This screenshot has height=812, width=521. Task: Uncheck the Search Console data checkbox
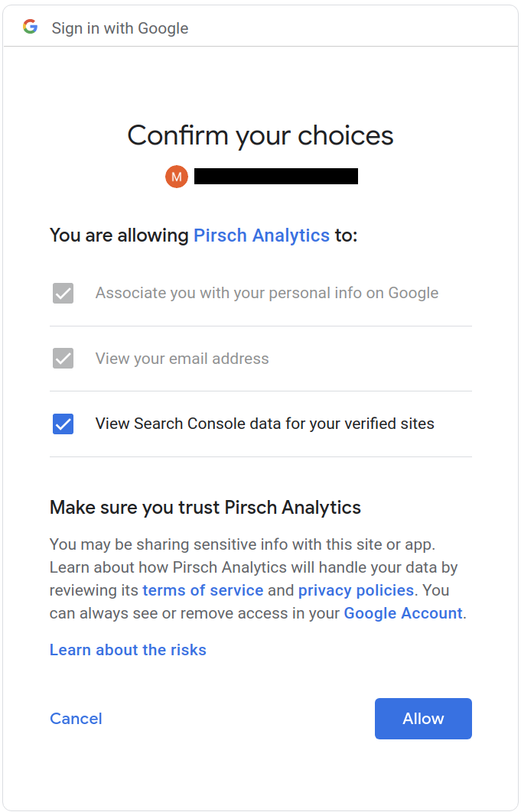tap(63, 424)
